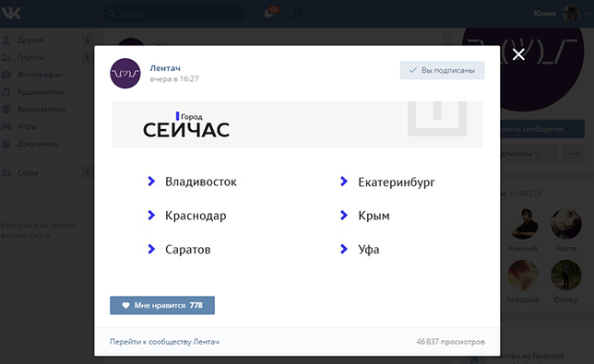
Task: Click the chevron arrow next to Владивосток
Action: point(151,182)
